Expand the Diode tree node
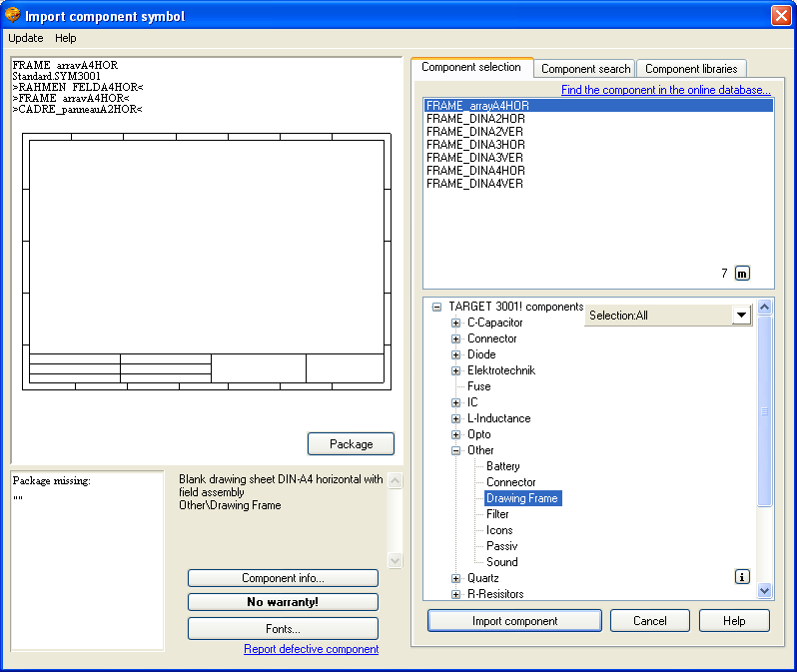 [x=456, y=354]
